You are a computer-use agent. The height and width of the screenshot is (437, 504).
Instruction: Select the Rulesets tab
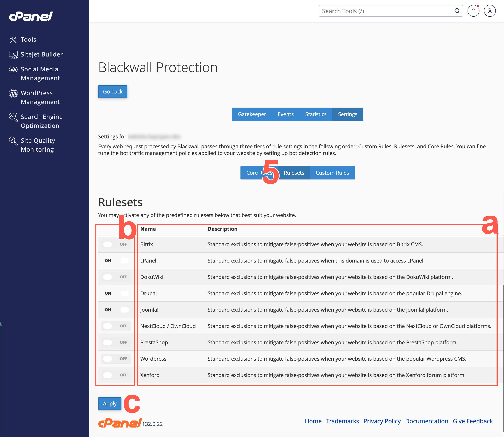pos(294,173)
